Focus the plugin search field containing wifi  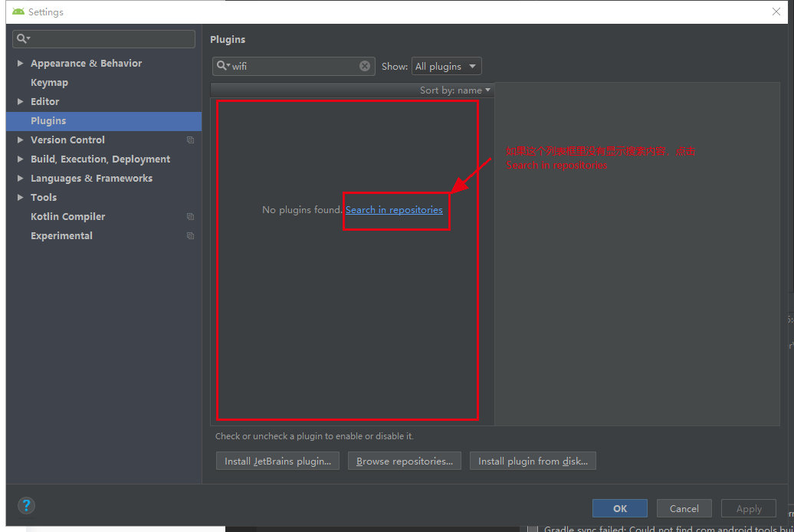click(x=294, y=67)
